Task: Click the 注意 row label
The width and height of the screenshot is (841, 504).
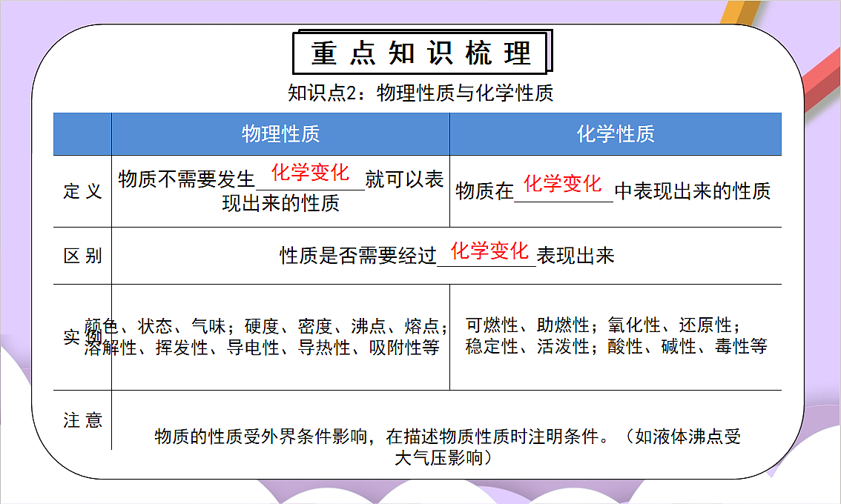Action: point(82,419)
